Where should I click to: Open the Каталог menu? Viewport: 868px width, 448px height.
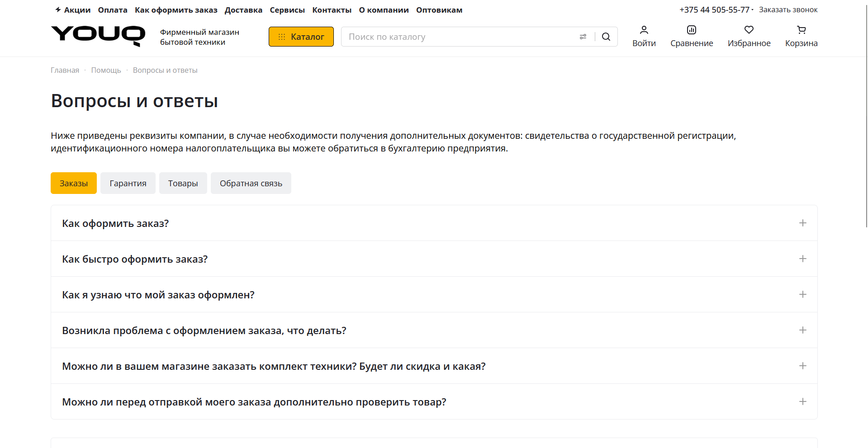click(x=301, y=37)
